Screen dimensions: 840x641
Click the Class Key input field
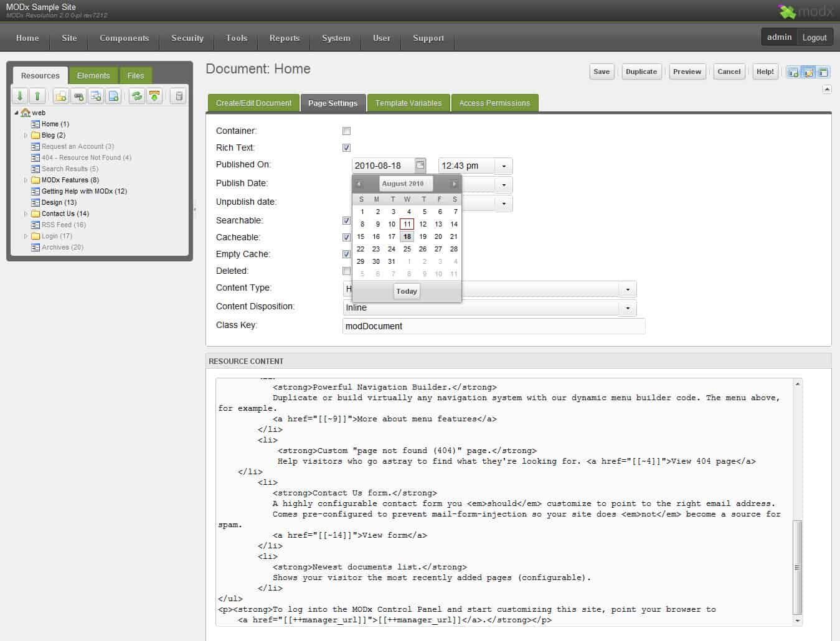tap(493, 326)
